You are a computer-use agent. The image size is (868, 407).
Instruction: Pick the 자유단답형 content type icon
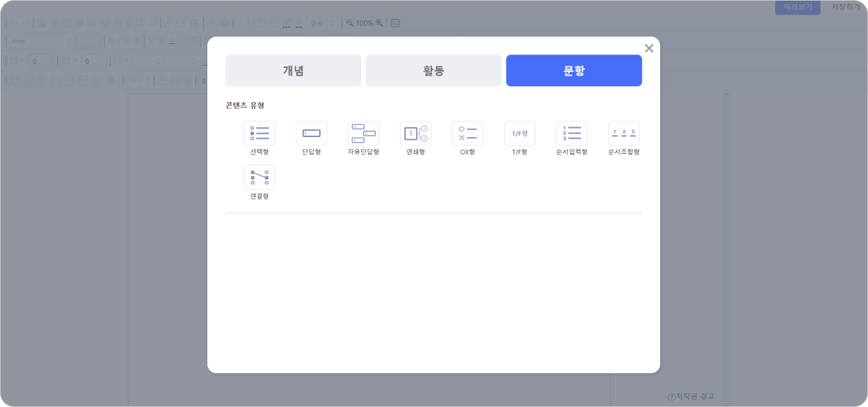click(x=363, y=134)
